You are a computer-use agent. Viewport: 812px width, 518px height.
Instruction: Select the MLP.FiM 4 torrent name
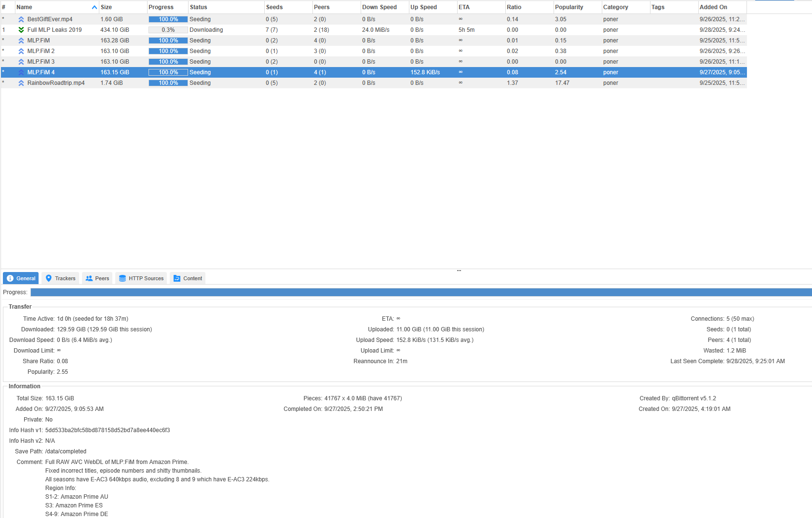(41, 72)
